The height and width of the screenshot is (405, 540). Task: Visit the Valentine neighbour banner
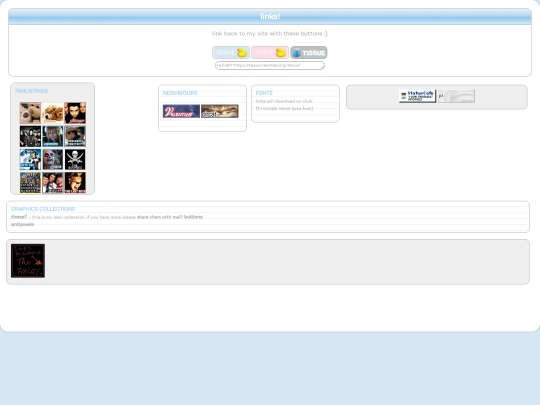pyautogui.click(x=181, y=111)
